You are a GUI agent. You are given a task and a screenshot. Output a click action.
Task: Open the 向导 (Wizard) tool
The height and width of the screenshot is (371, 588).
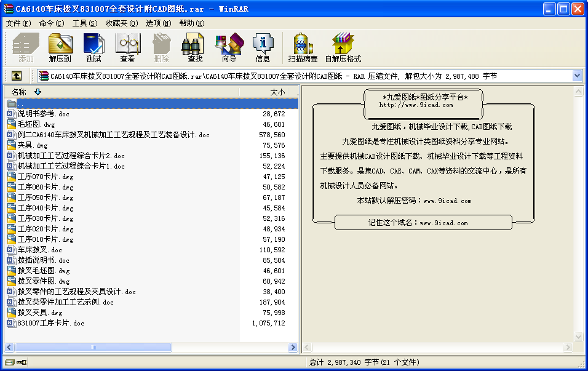pyautogui.click(x=229, y=48)
